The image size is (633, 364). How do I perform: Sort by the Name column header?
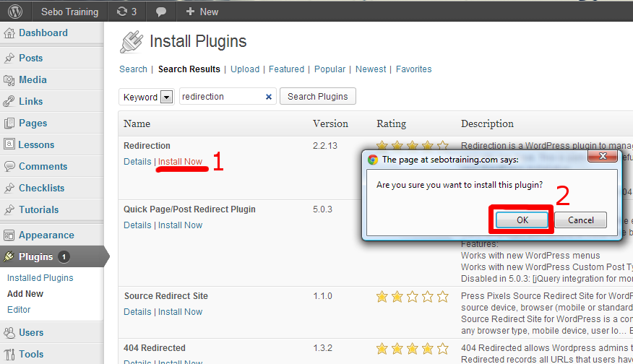[137, 123]
